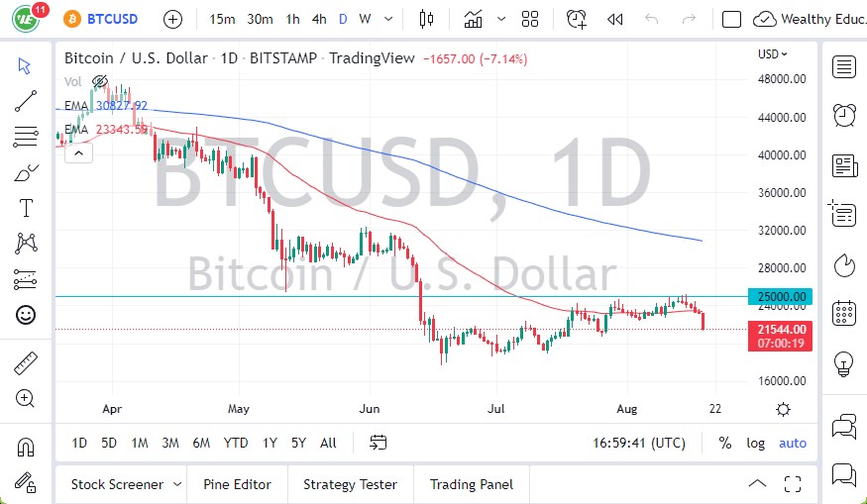Expand the indicators template dropdown arrow
The width and height of the screenshot is (867, 504).
[x=501, y=19]
